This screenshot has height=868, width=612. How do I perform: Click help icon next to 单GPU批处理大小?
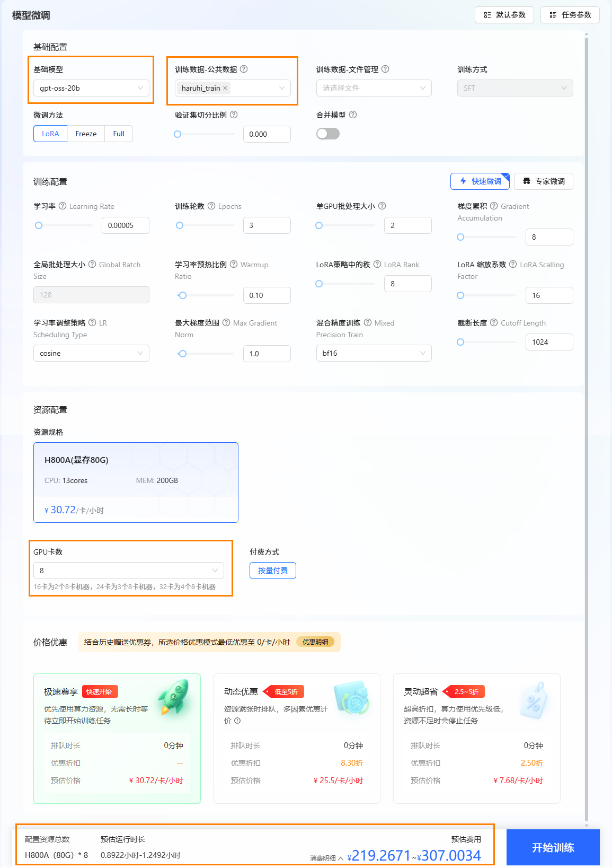click(382, 206)
